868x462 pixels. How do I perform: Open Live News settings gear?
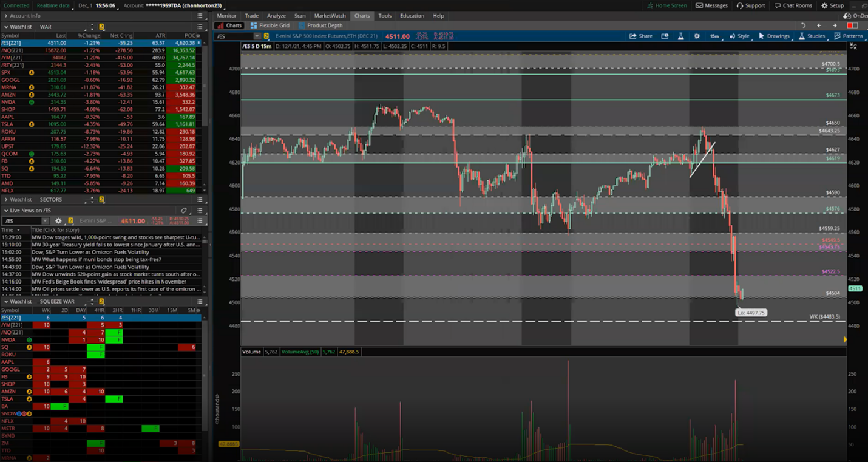[58, 221]
